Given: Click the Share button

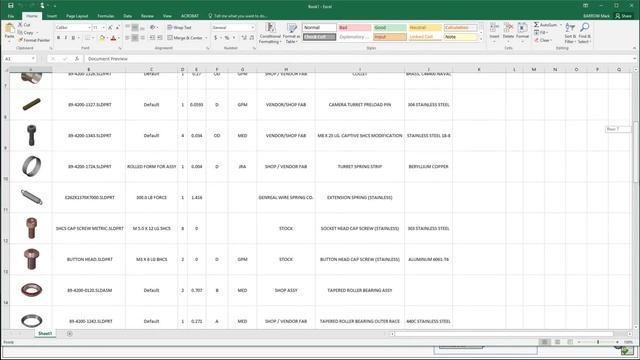Looking at the screenshot, I should (623, 16).
